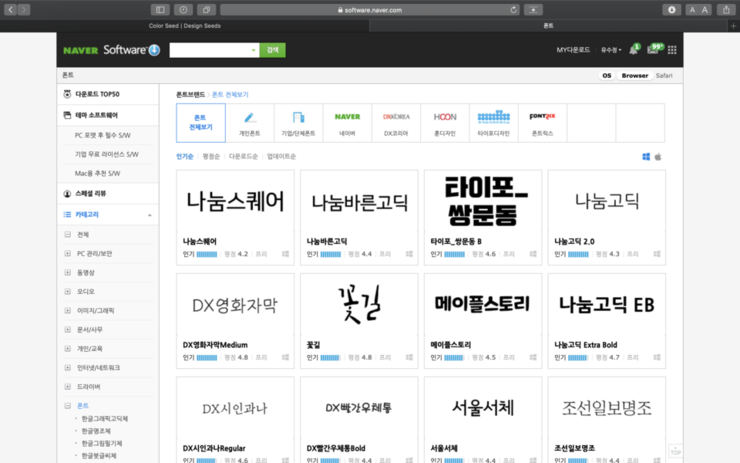The width and height of the screenshot is (740, 463).
Task: Open the mail icon with 99+ badge
Action: (653, 49)
